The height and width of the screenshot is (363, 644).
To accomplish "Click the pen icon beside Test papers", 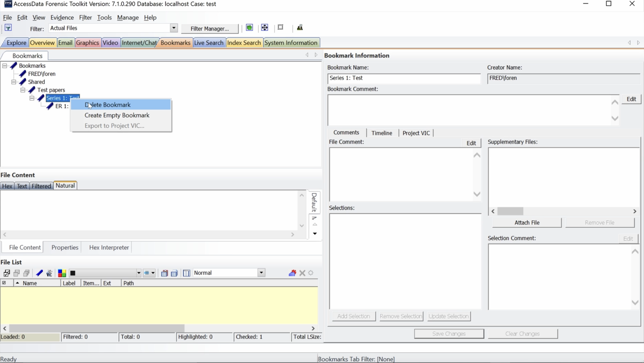I will [32, 90].
